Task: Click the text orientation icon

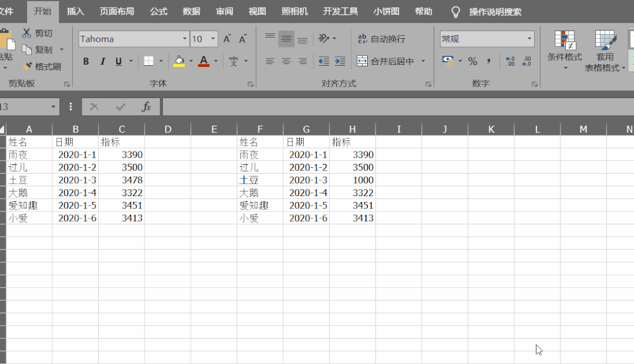Action: click(x=324, y=38)
